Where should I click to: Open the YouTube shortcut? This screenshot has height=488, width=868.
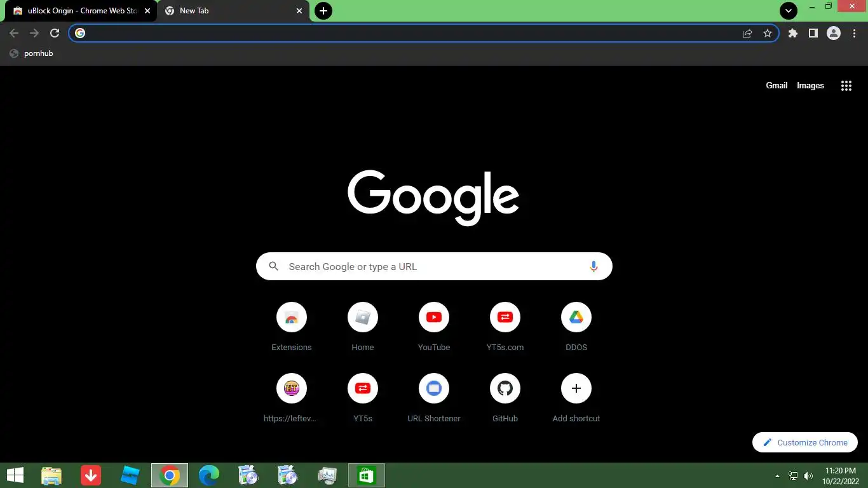434,327
